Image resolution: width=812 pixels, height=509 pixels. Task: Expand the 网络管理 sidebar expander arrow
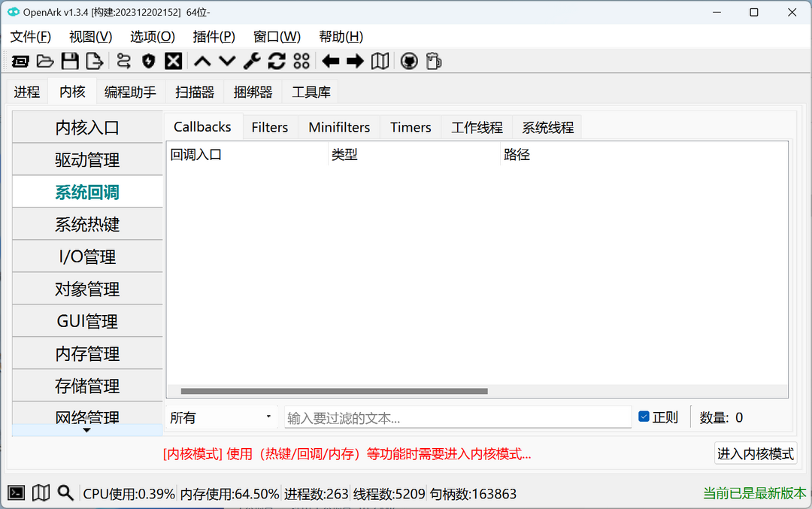[x=86, y=429]
